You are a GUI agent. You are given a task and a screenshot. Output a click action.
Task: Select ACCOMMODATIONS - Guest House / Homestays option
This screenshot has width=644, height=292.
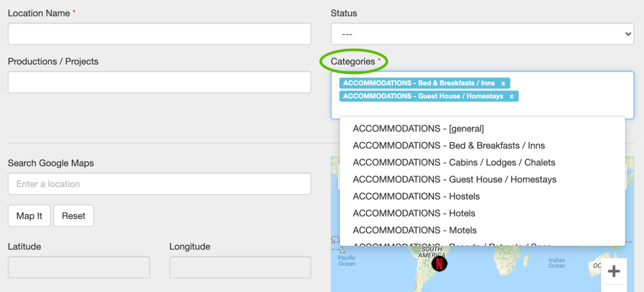coord(454,179)
